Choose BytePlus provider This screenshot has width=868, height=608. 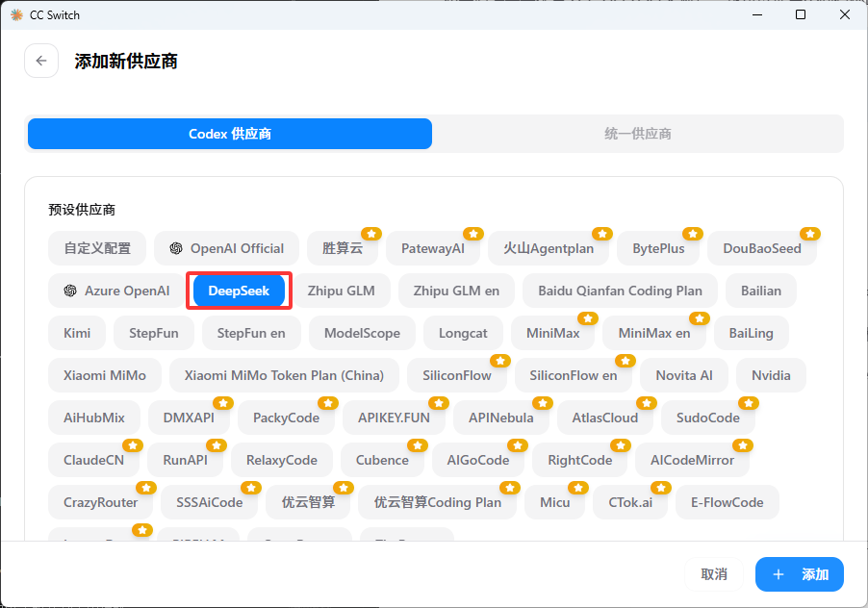[658, 248]
